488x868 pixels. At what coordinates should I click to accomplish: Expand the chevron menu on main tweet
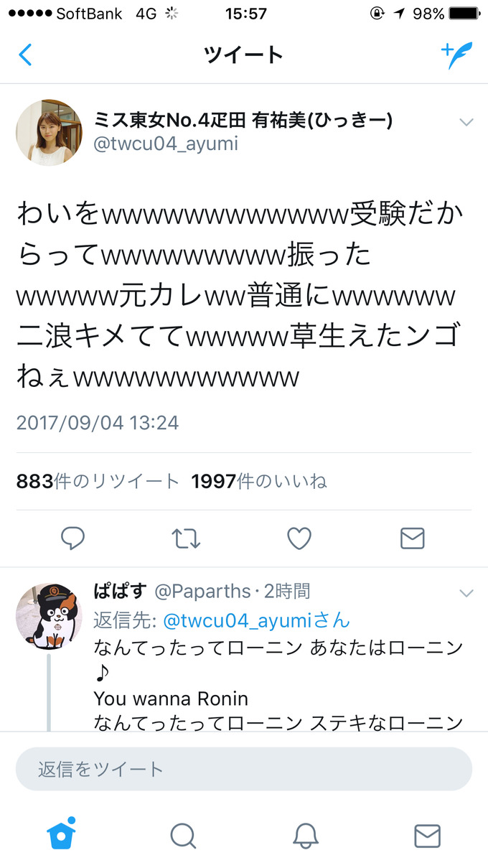(466, 122)
